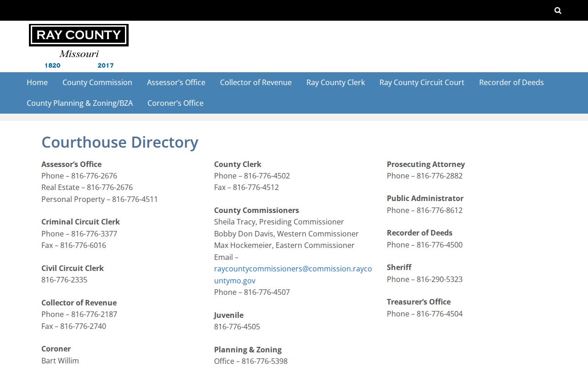The width and height of the screenshot is (588, 368).
Task: Click Fax – 816-776-2740 line
Action: click(74, 326)
